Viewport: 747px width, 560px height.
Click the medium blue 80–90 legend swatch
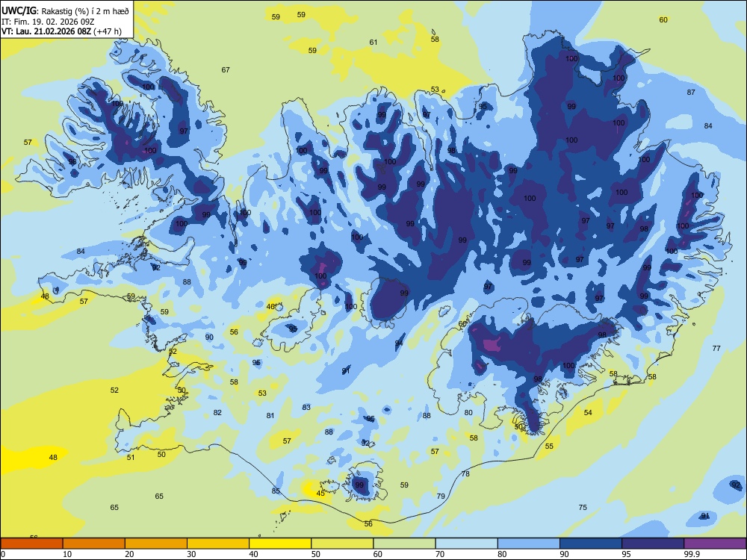pyautogui.click(x=529, y=544)
